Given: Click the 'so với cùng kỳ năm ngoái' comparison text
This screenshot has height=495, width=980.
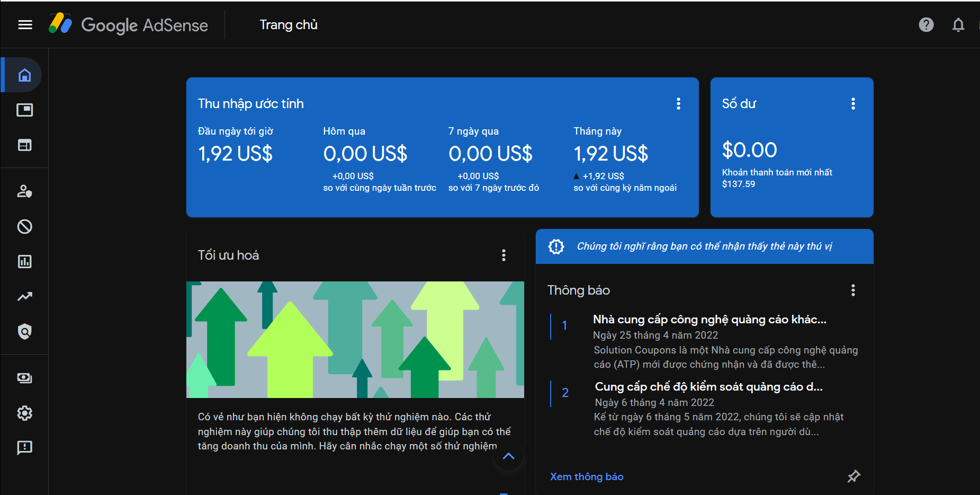Looking at the screenshot, I should [x=625, y=188].
